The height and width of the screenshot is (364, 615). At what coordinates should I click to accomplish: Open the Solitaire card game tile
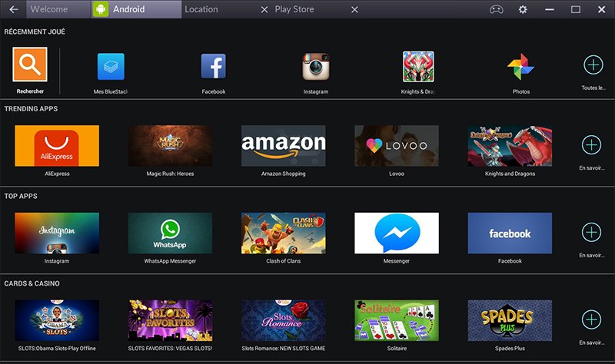point(397,320)
